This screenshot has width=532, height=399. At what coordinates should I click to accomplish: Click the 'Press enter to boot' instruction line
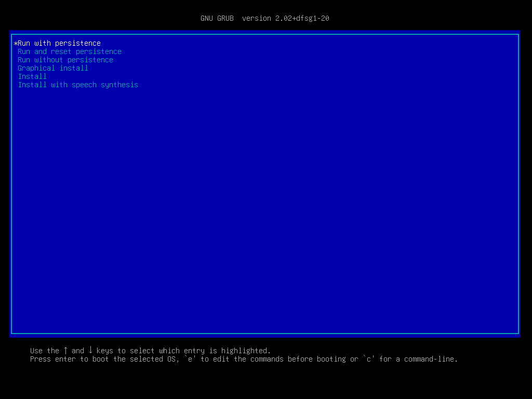click(244, 359)
